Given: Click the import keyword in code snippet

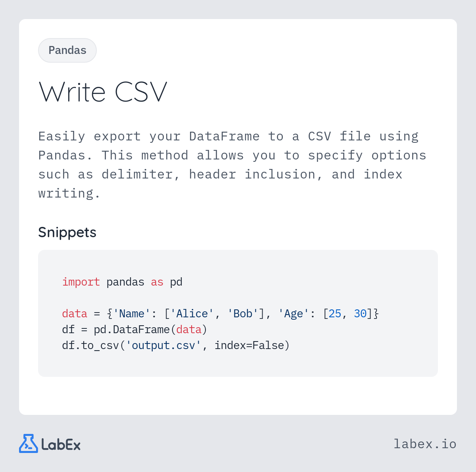Looking at the screenshot, I should tap(81, 282).
